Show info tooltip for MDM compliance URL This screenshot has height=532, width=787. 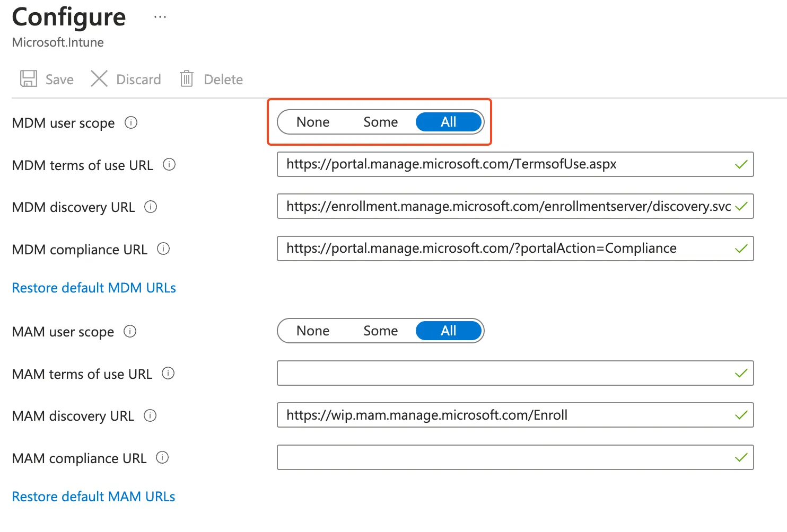(x=163, y=249)
